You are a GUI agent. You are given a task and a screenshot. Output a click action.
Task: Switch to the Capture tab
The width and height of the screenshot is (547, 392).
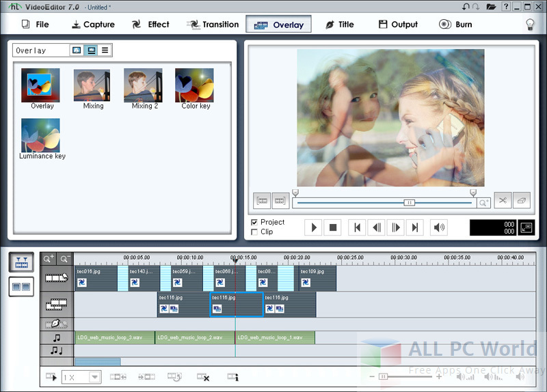(93, 25)
